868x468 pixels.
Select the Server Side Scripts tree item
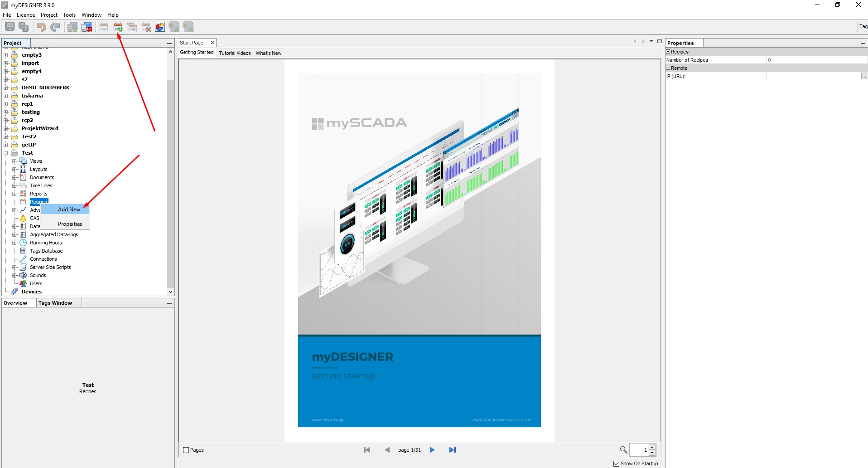50,267
